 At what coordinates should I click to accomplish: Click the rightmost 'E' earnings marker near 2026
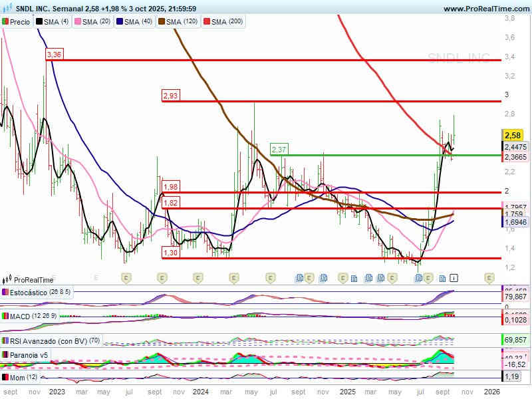(x=489, y=277)
